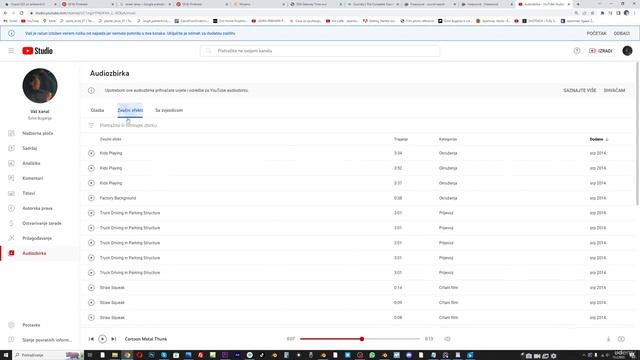Switch to the Sa zvjezdicom tab
This screenshot has height=360, width=640.
coord(169,110)
